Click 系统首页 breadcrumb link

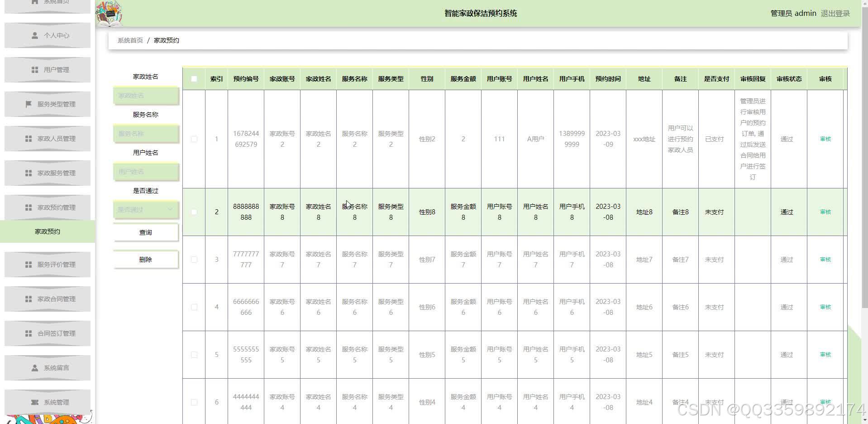tap(130, 40)
